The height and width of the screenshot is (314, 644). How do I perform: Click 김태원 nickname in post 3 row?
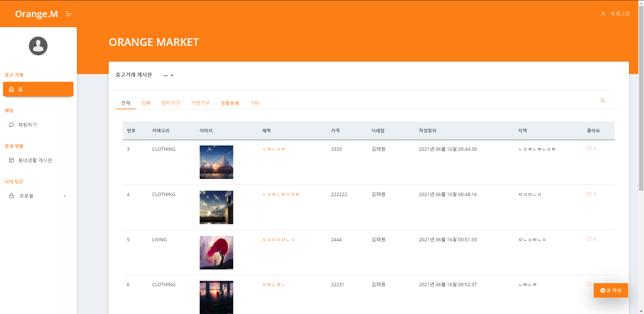click(379, 149)
